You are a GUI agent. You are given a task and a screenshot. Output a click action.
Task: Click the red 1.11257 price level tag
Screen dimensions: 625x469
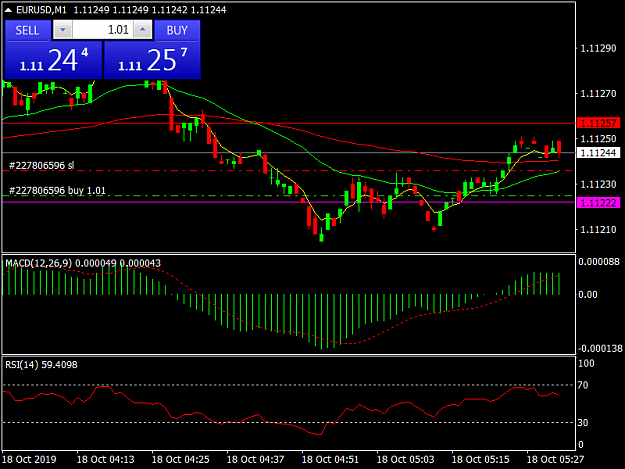tap(599, 123)
